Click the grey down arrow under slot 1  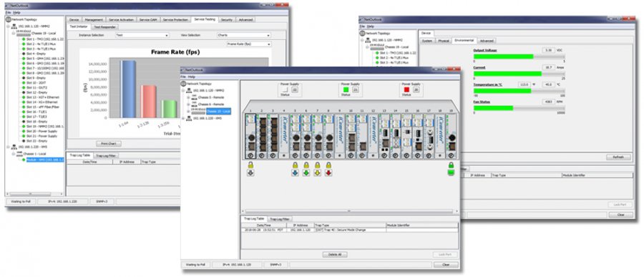tap(250, 173)
